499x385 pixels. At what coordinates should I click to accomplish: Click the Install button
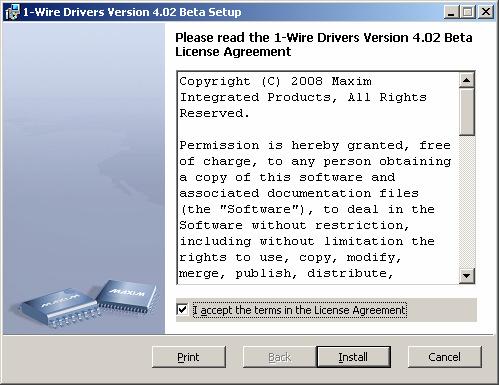[x=353, y=357]
